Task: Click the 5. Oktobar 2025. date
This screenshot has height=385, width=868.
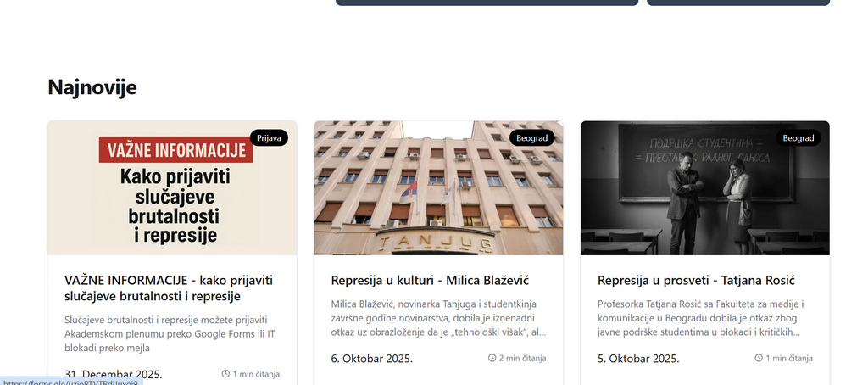Action: coord(638,359)
